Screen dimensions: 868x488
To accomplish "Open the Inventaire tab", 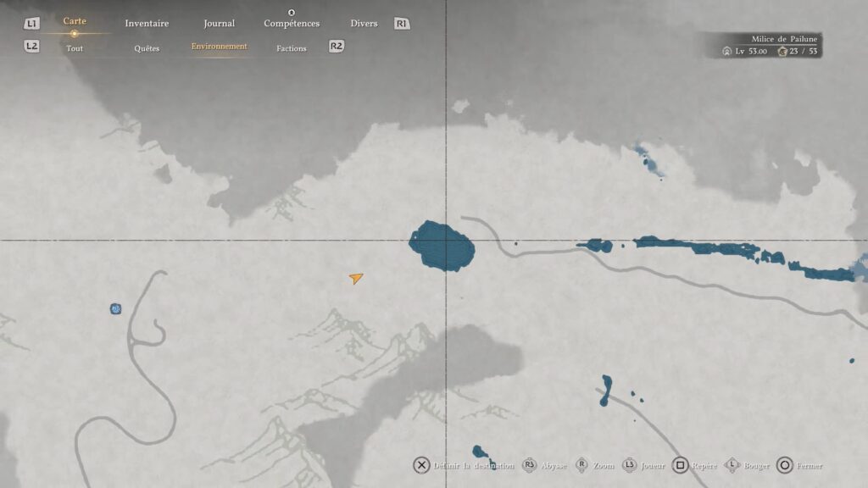I will [147, 24].
